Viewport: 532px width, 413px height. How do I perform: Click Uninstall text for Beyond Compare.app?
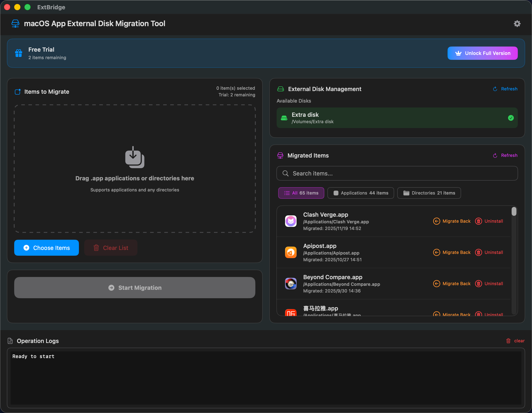493,283
